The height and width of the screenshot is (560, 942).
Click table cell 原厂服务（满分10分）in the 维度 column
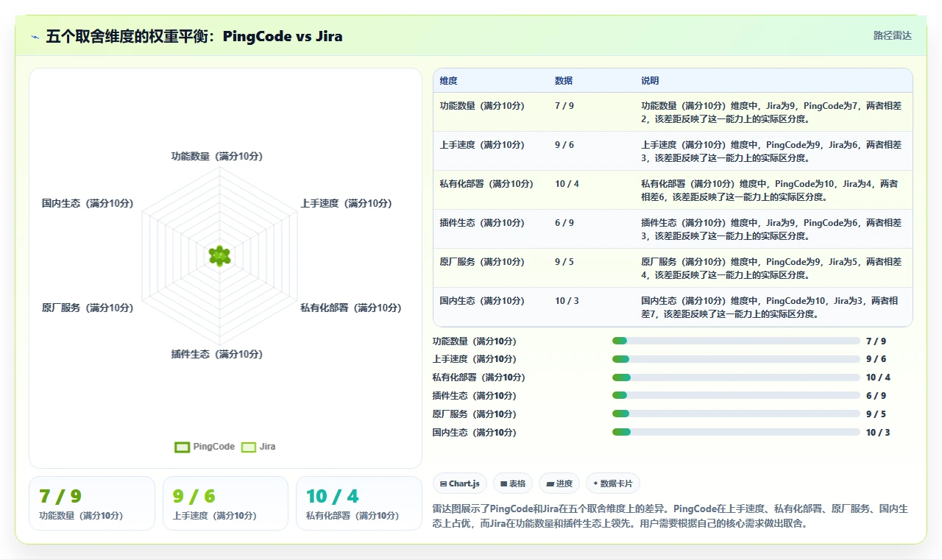pos(482,262)
